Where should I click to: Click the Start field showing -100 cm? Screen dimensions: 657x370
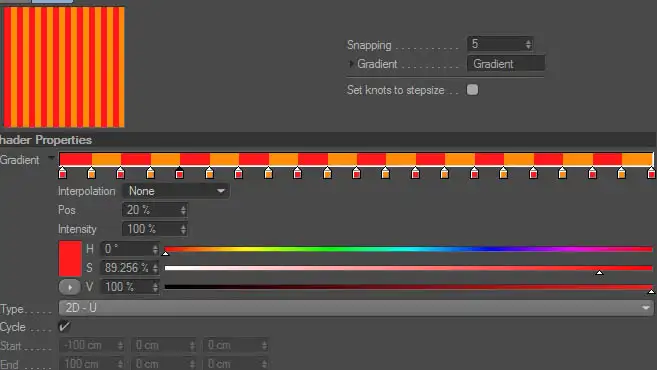pyautogui.click(x=92, y=345)
